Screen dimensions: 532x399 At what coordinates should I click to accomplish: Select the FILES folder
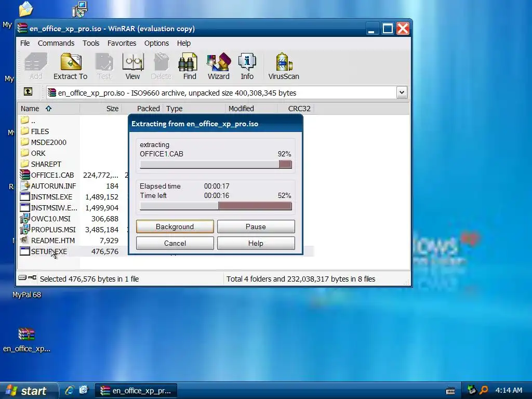[x=35, y=131]
